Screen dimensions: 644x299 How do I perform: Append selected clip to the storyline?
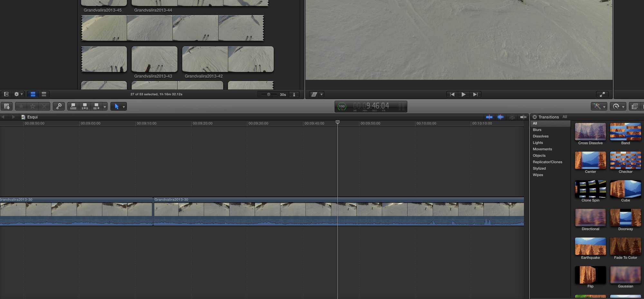pos(96,106)
